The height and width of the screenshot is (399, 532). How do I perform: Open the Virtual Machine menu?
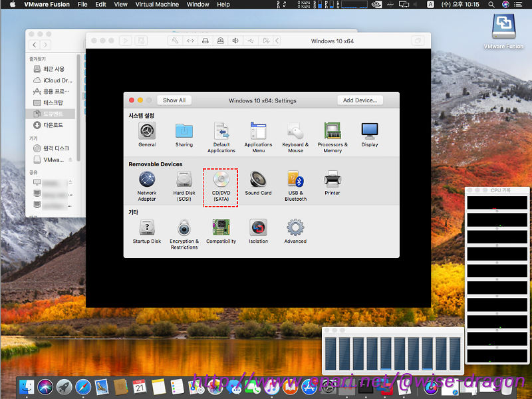(157, 5)
